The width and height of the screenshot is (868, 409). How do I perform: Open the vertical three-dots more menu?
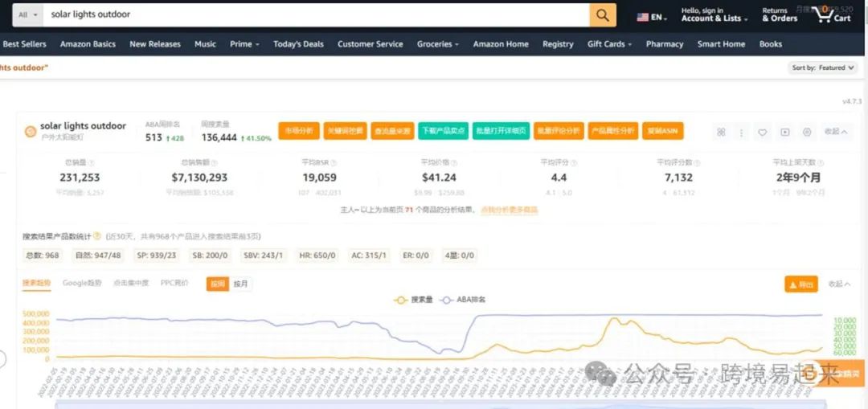click(741, 133)
